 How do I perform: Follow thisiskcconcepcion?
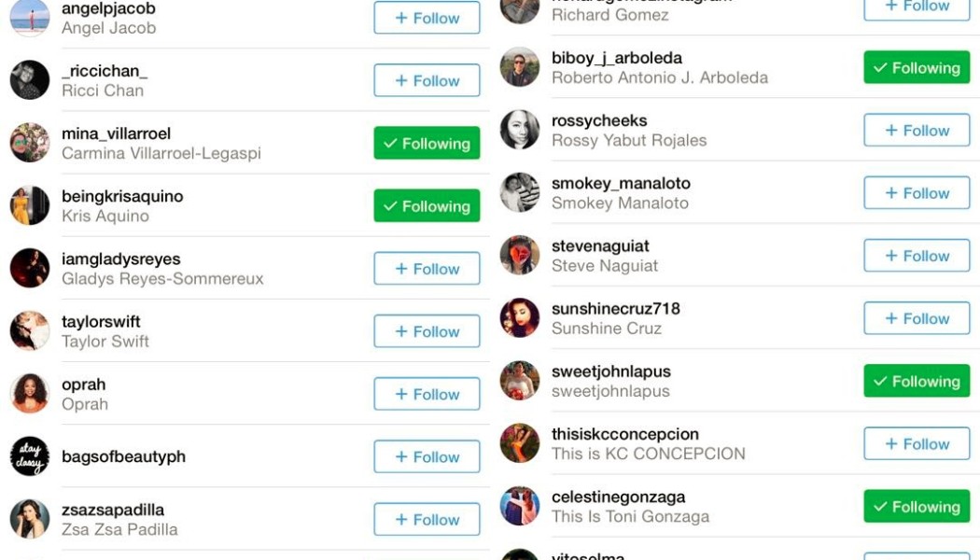coord(917,443)
